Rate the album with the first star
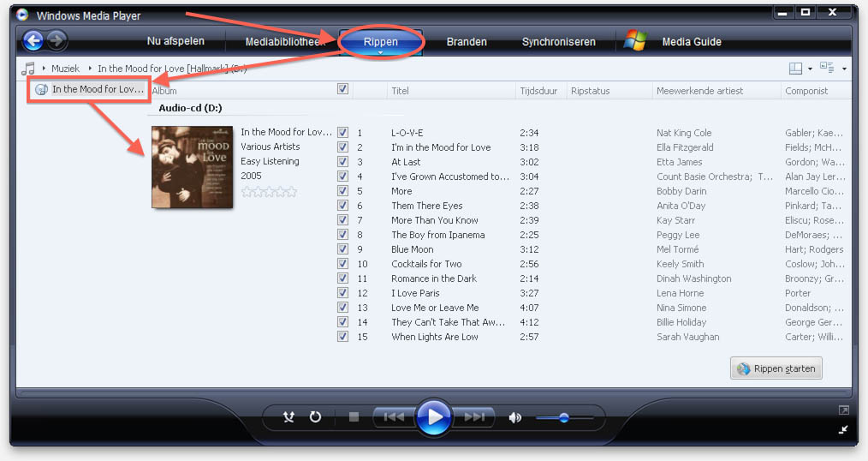Screen dimensions: 868x461 pos(247,192)
